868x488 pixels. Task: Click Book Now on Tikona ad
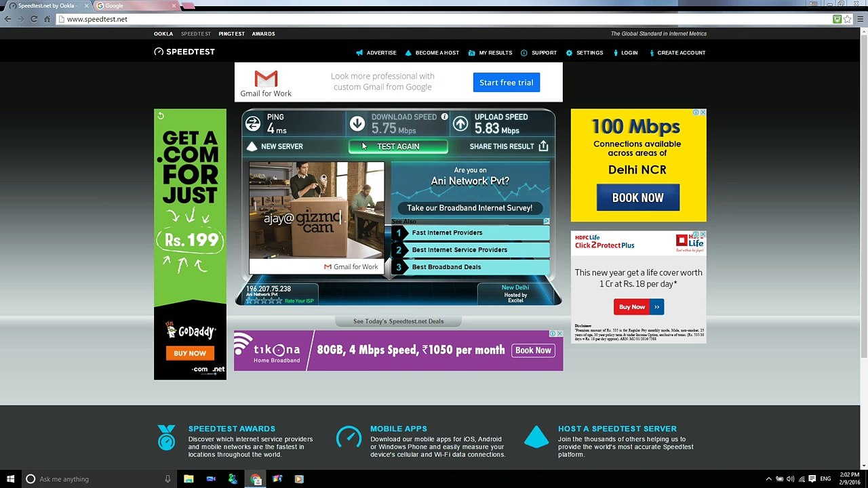pos(533,350)
